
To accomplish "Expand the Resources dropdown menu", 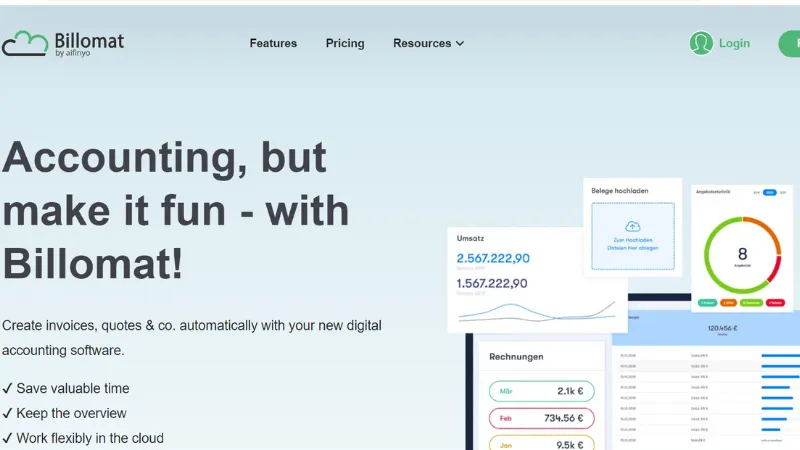I will tap(428, 43).
